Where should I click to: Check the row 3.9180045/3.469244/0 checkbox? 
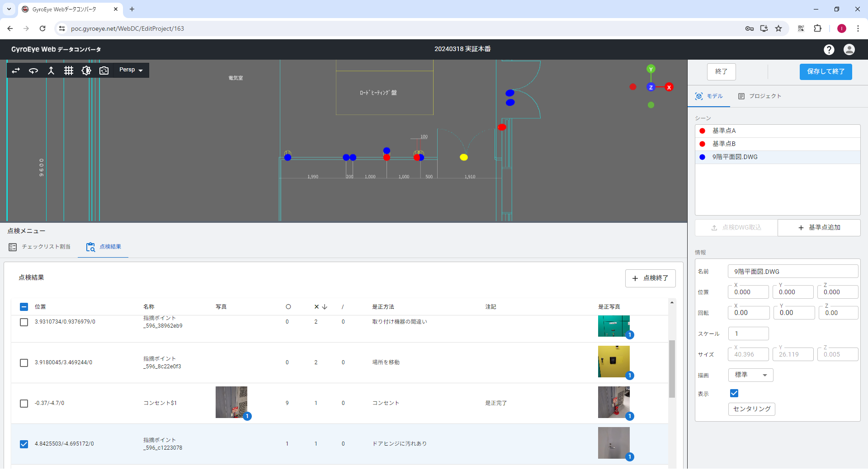(24, 363)
